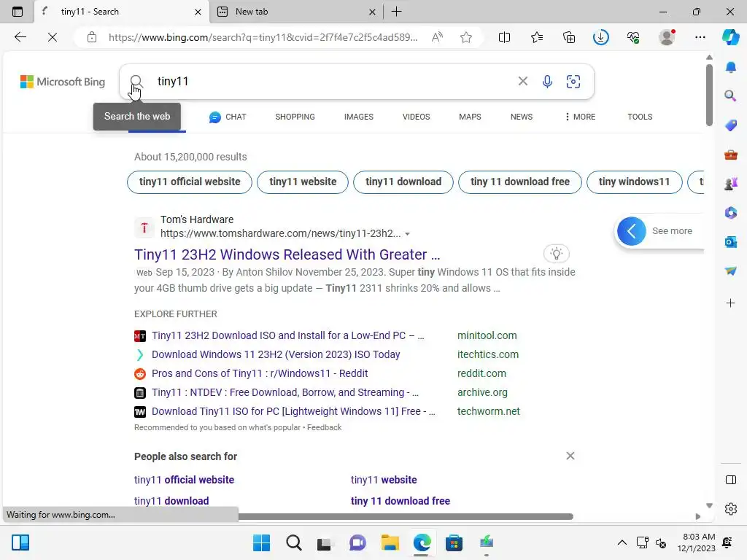Stop loading the page

[53, 37]
